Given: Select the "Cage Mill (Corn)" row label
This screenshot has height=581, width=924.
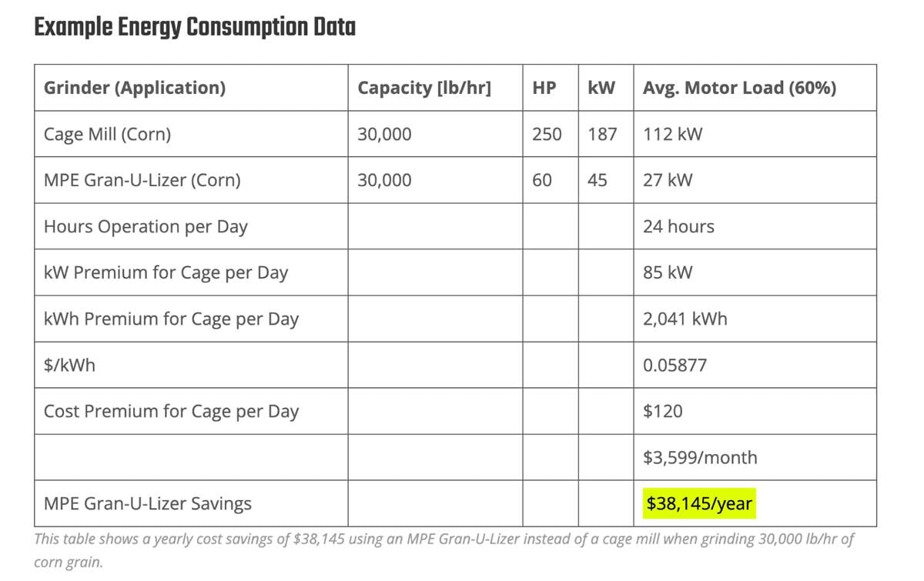Looking at the screenshot, I should point(107,134).
